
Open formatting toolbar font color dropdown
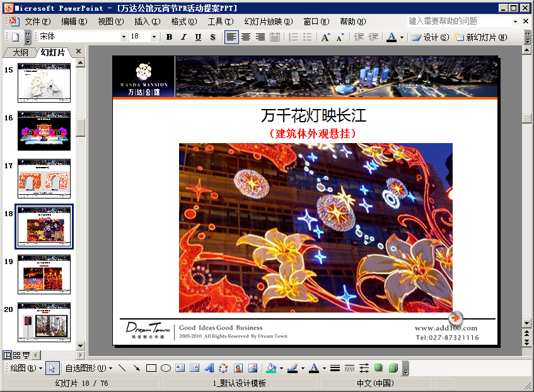402,37
